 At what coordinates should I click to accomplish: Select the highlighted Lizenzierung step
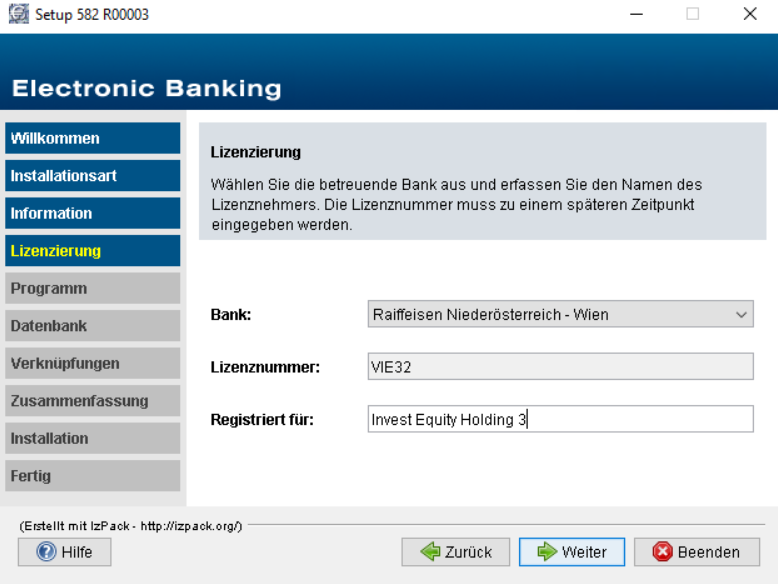[x=93, y=251]
